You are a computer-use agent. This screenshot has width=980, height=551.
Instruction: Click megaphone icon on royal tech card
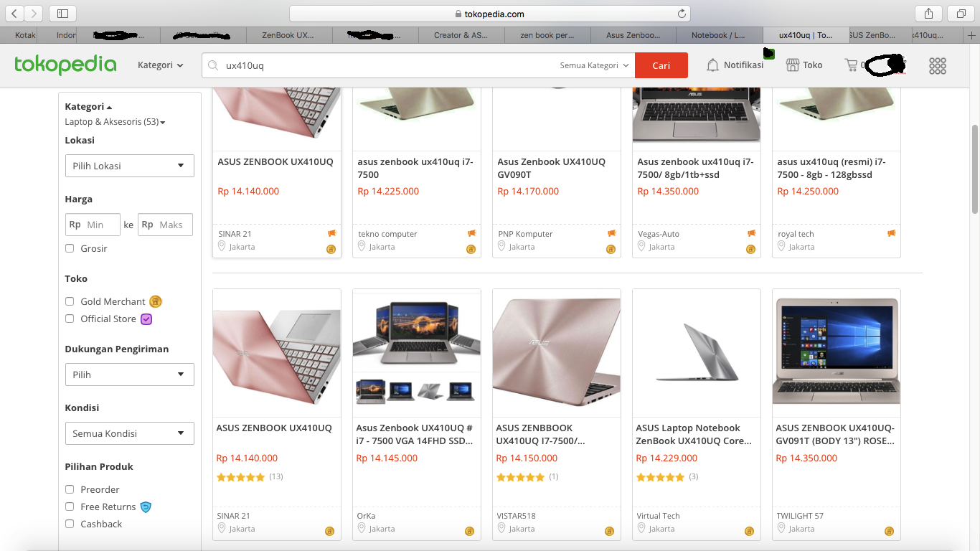891,233
